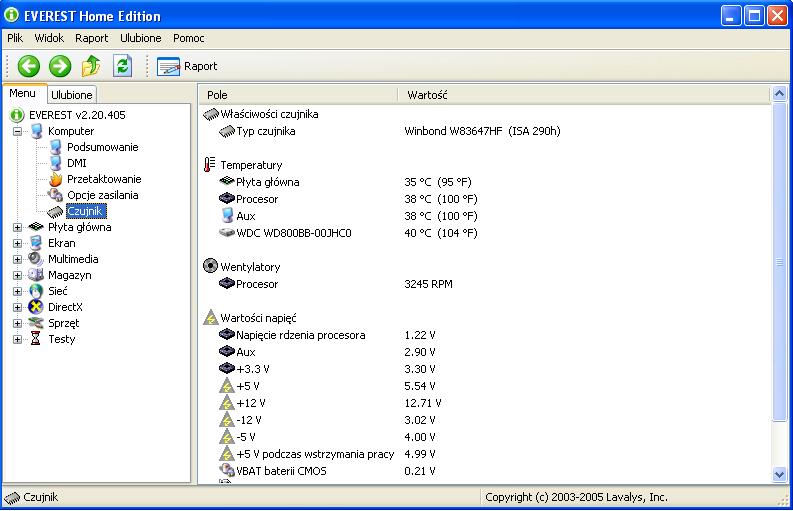This screenshot has width=793, height=511.
Task: Open the Plik menu
Action: click(x=15, y=38)
